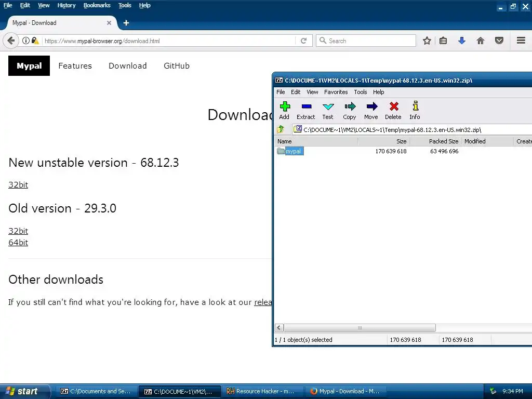Bookmark this page with the star icon
This screenshot has height=399, width=532.
[427, 41]
